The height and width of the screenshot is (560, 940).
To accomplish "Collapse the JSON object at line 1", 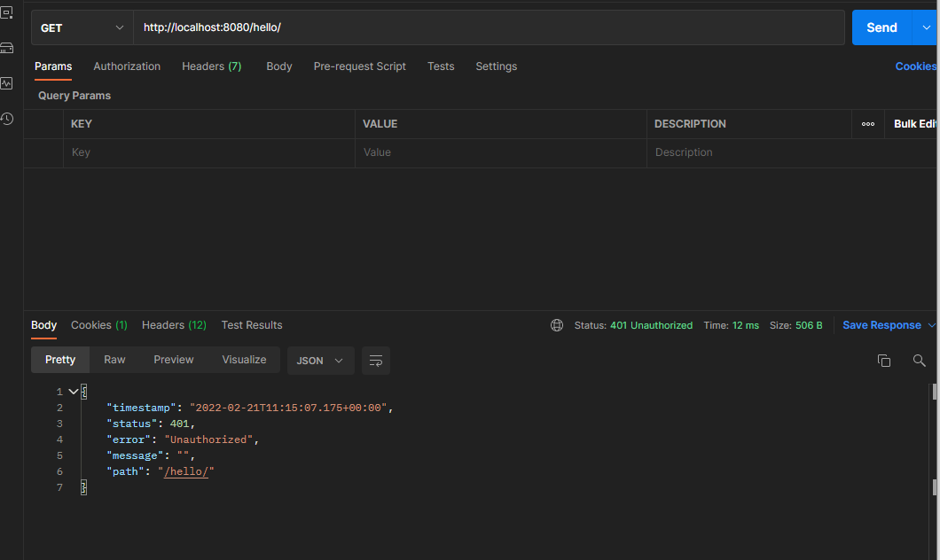I will tap(73, 392).
